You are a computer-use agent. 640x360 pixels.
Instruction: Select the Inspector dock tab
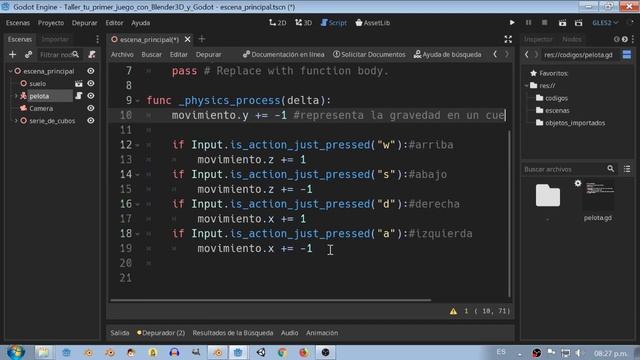538,39
